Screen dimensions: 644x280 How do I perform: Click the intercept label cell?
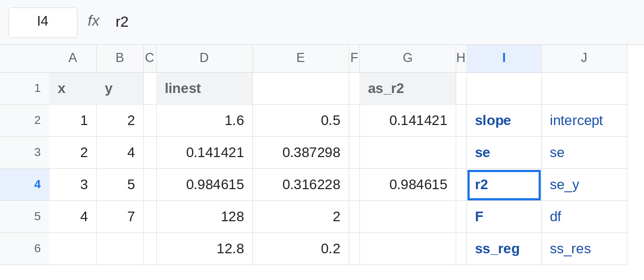pos(584,120)
